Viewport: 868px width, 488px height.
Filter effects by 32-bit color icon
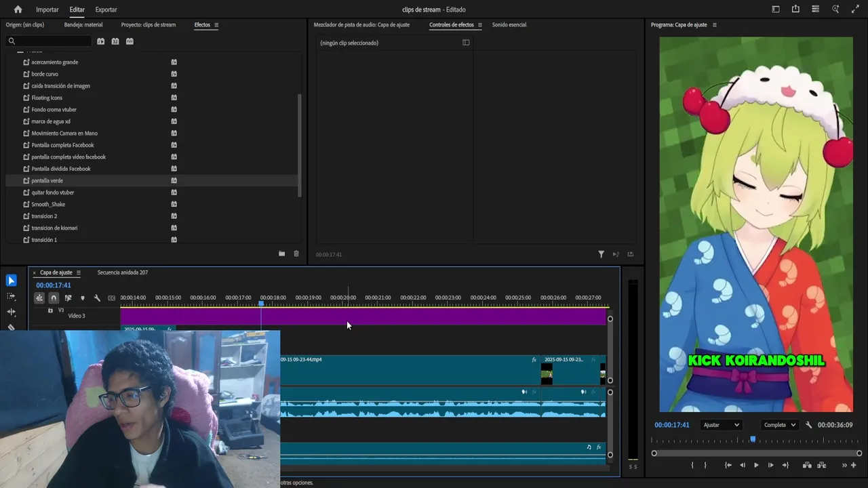115,41
